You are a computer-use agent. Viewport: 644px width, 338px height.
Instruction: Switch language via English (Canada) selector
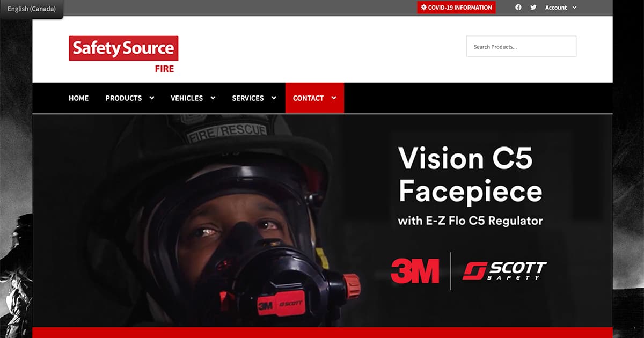pos(32,9)
